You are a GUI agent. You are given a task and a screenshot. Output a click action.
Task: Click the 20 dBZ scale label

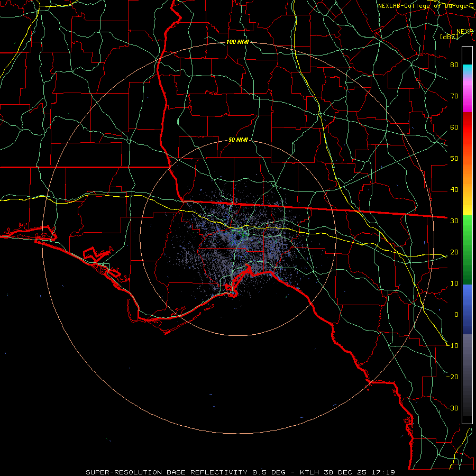454,252
